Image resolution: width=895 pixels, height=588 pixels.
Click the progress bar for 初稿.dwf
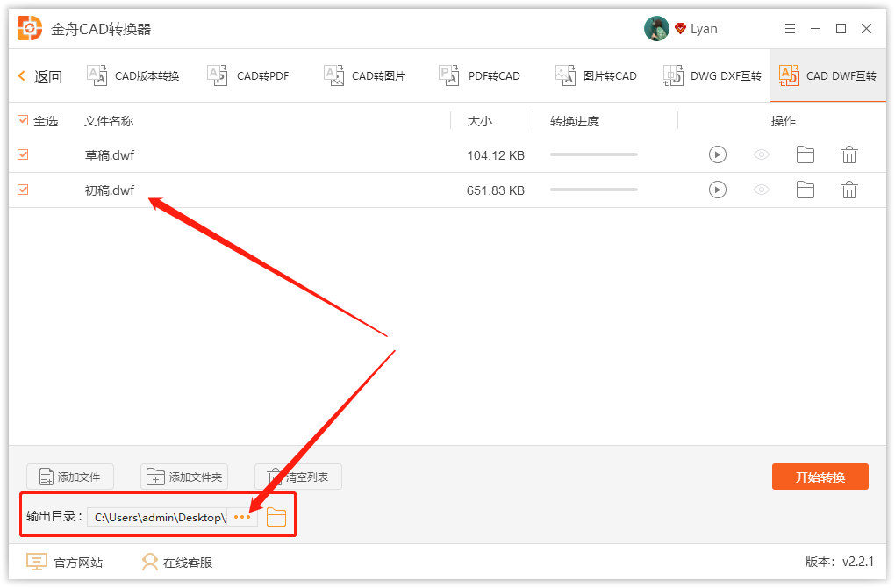coord(593,190)
